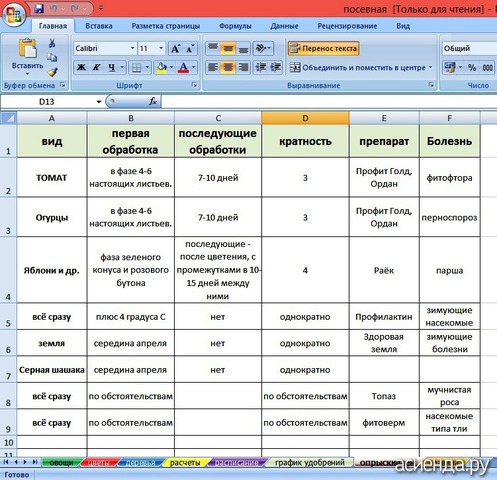497x480 pixels.
Task: Copy selection with the copy icon
Action: tap(52, 57)
